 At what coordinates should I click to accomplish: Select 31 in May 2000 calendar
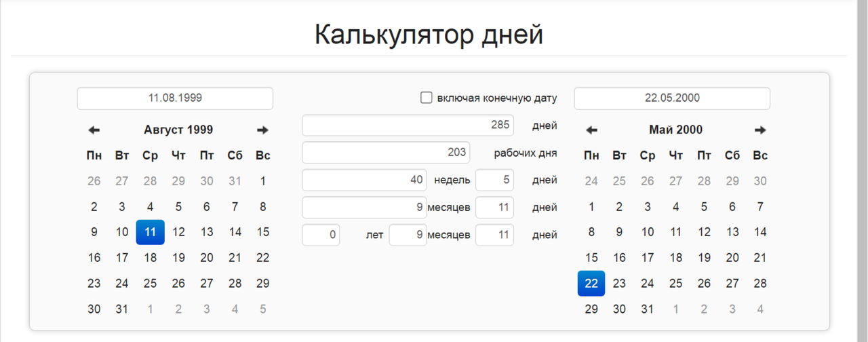[x=648, y=309]
